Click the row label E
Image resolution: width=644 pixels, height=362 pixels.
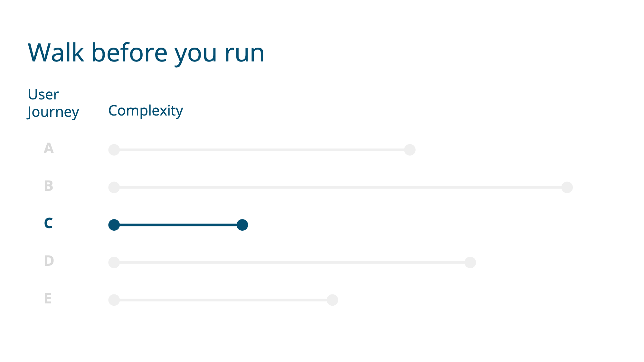click(48, 298)
